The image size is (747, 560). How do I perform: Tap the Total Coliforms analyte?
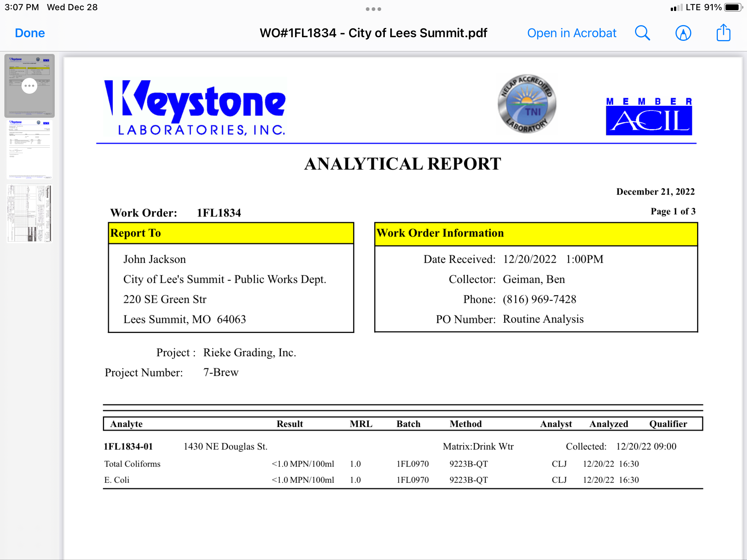pos(132,464)
